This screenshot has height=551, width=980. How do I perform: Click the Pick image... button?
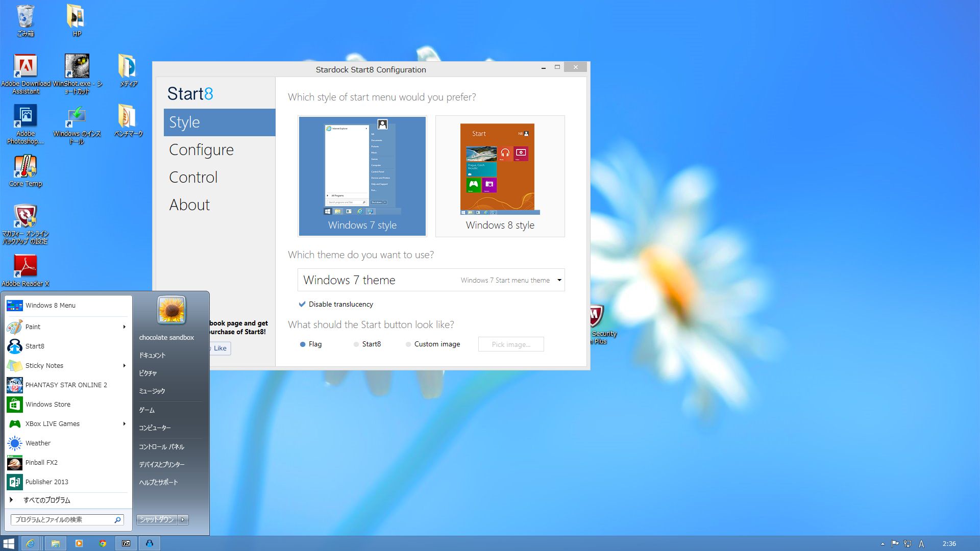(x=510, y=344)
